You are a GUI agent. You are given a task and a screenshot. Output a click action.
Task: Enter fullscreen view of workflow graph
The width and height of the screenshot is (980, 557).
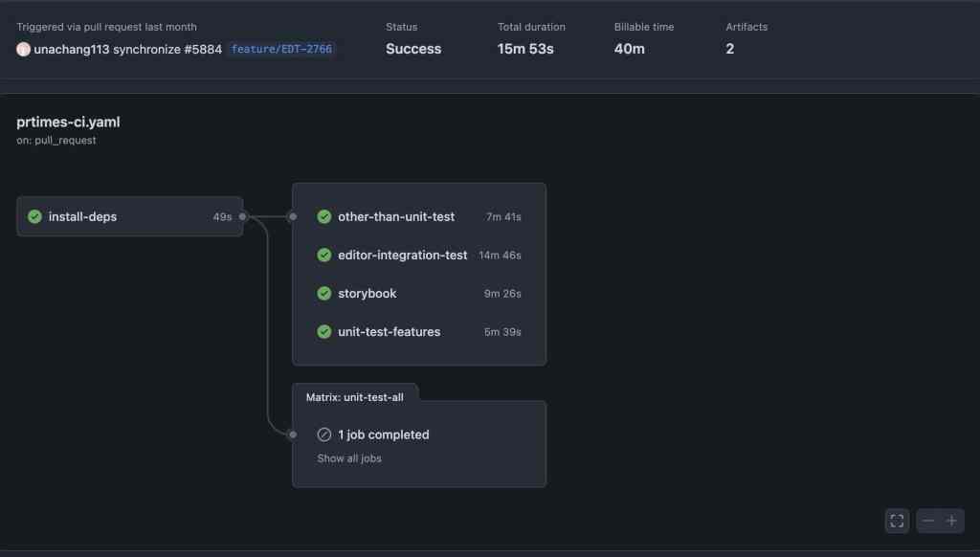coord(897,521)
